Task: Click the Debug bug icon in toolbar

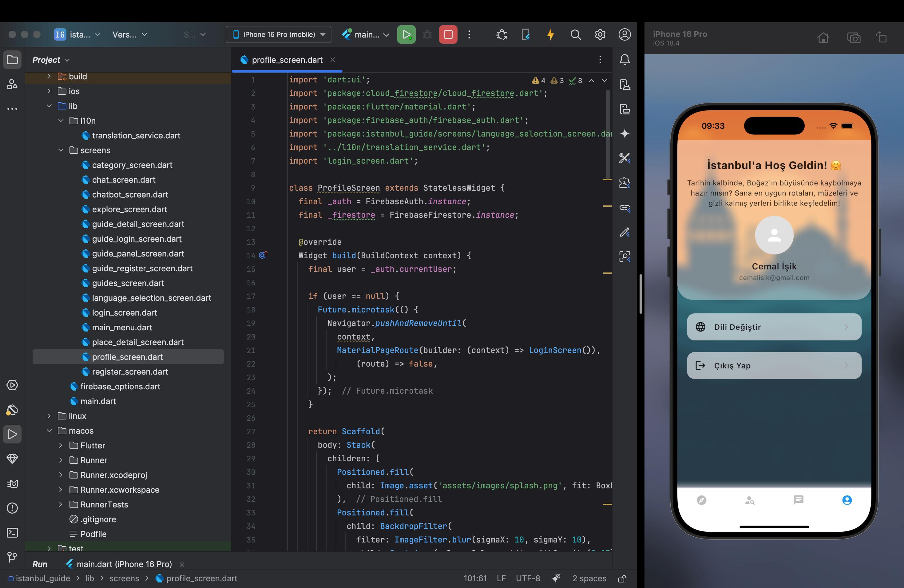Action: pyautogui.click(x=427, y=34)
